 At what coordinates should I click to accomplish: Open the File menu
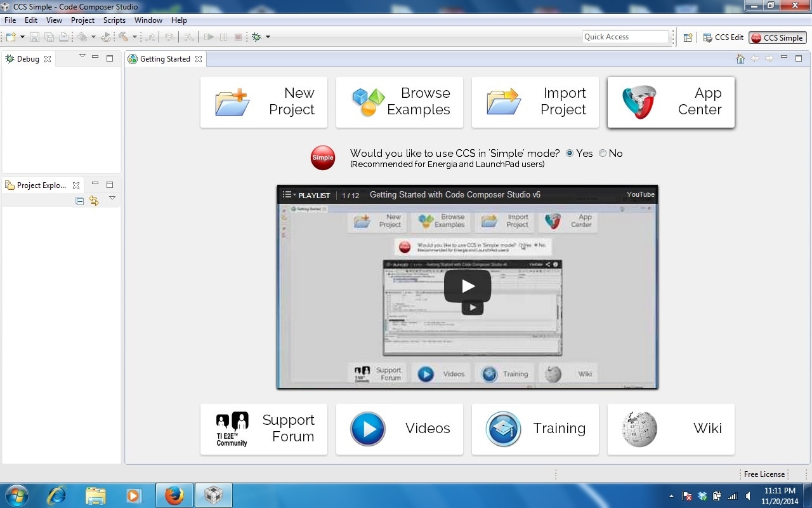(x=10, y=20)
